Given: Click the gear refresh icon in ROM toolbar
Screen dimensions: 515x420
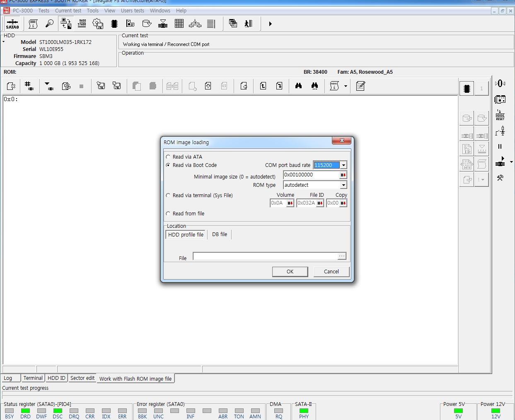Looking at the screenshot, I should pyautogui.click(x=66, y=86).
